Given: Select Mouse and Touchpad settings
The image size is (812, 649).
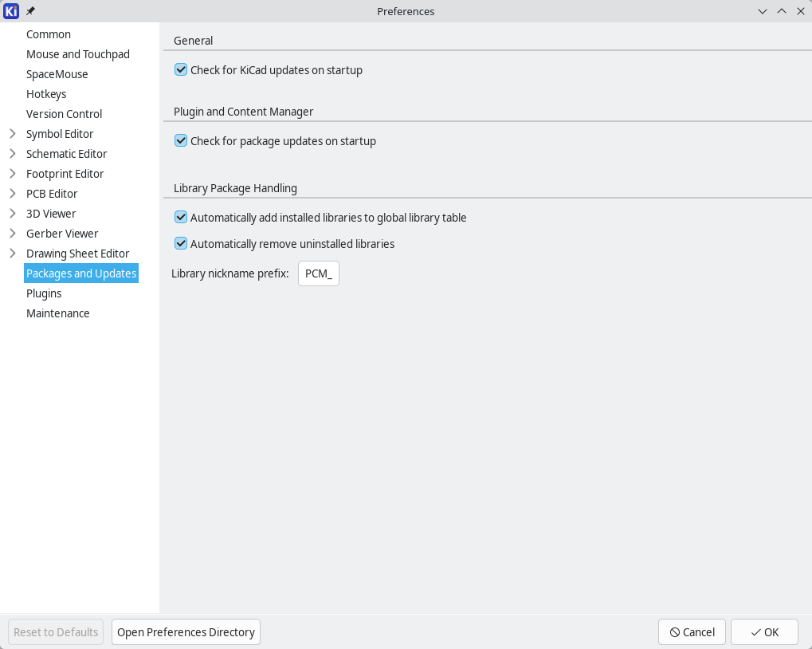Looking at the screenshot, I should pos(78,54).
